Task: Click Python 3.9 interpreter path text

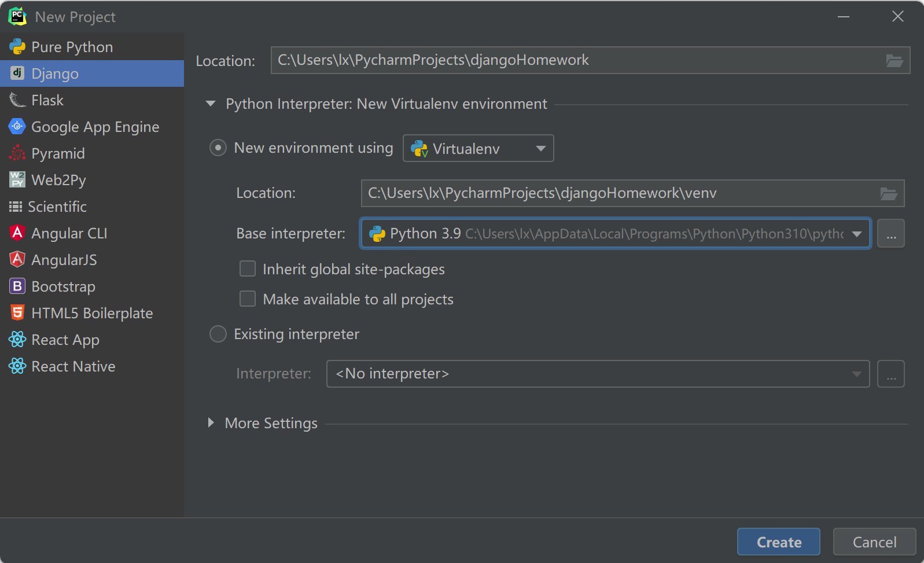Action: click(654, 234)
